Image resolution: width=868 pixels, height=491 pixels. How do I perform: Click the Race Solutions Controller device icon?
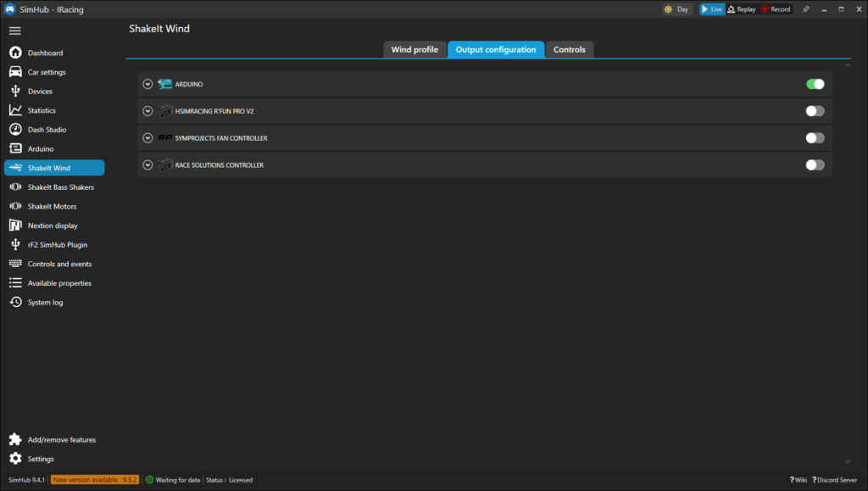point(165,165)
